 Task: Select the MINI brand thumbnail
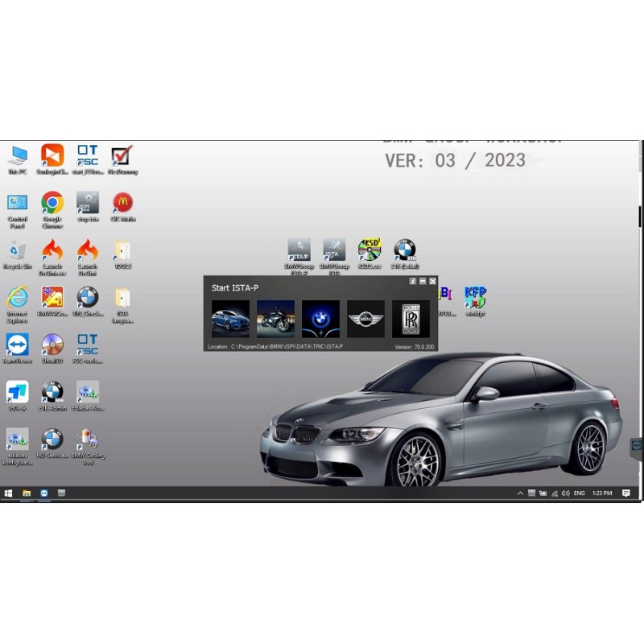366,316
